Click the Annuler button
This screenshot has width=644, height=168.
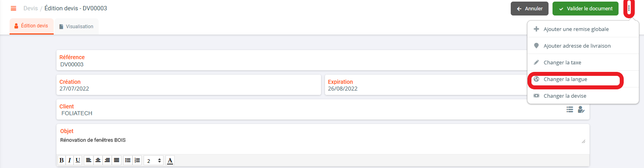(529, 9)
